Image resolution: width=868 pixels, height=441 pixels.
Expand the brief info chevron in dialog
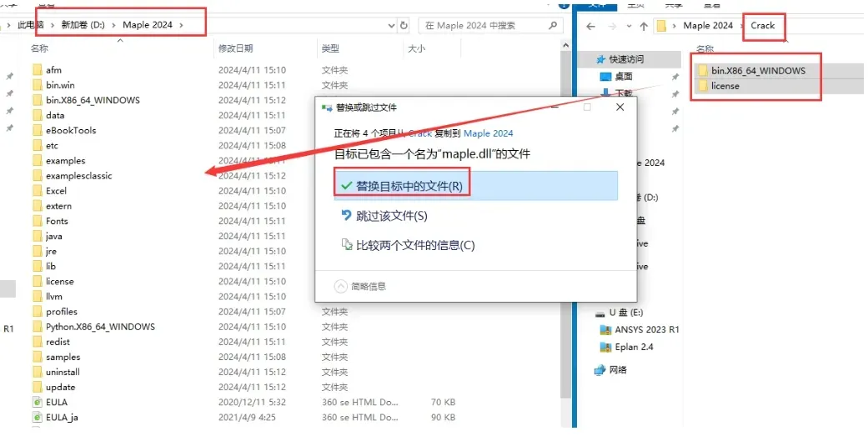340,287
